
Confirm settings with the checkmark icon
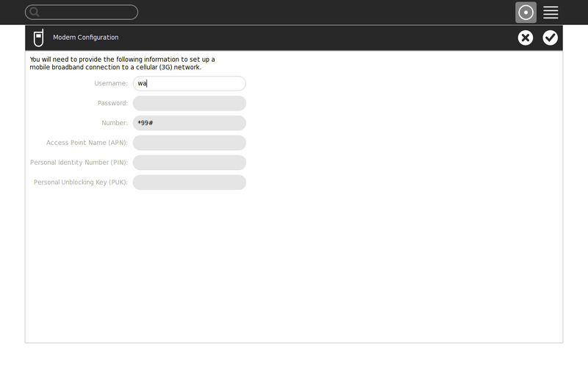[550, 38]
